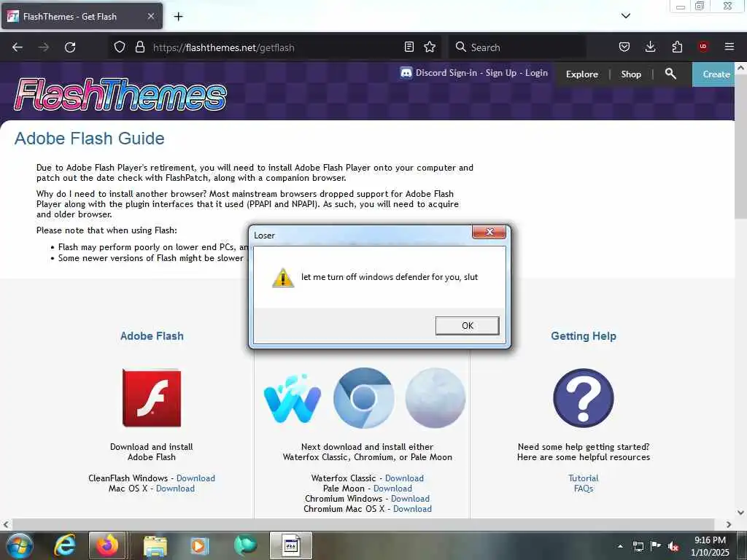Click the Discord Sign-in link

coord(446,73)
